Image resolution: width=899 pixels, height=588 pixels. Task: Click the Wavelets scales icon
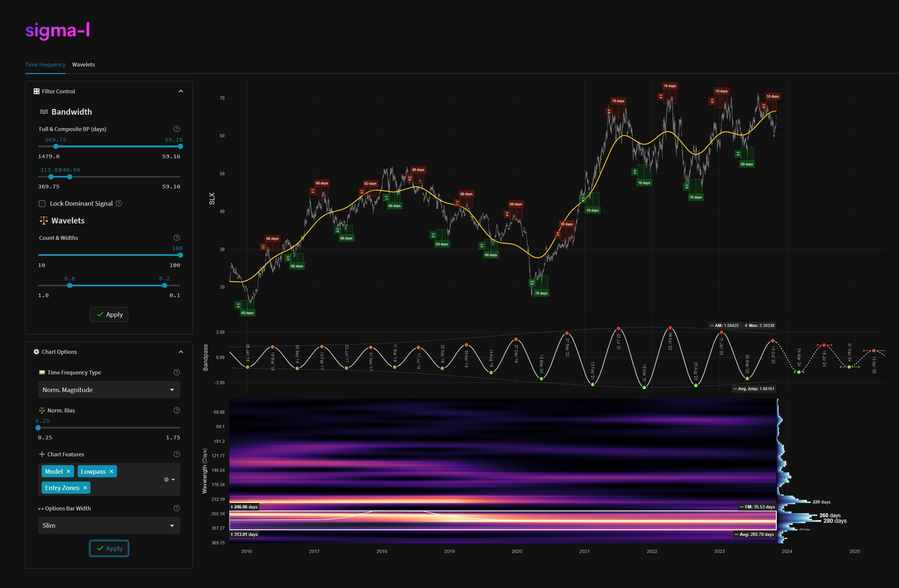tap(44, 220)
